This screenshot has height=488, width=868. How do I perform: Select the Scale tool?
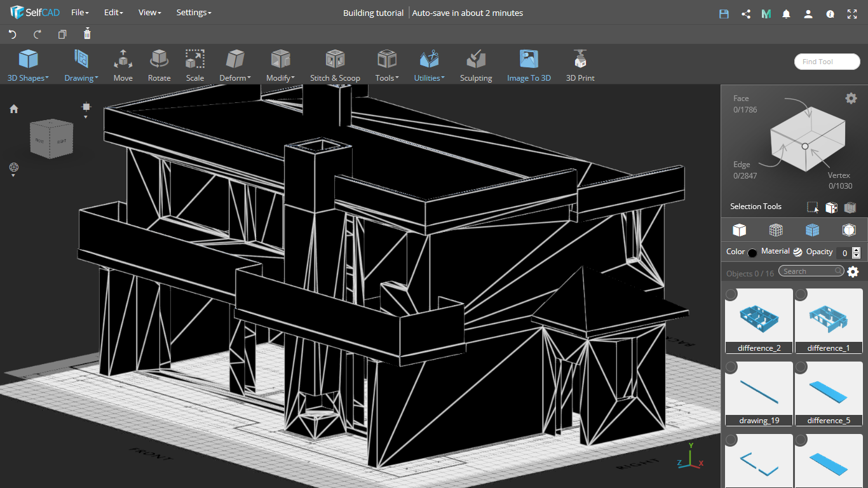[195, 65]
